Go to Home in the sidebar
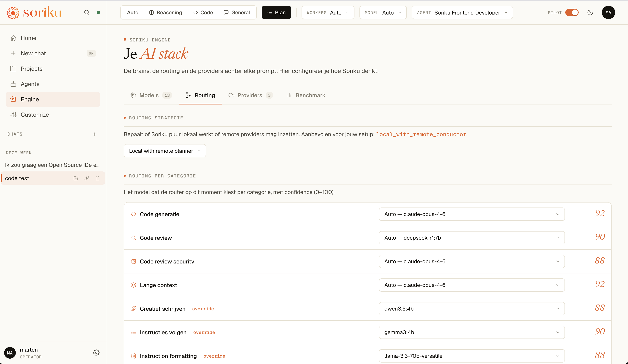The height and width of the screenshot is (364, 628). pos(53,38)
